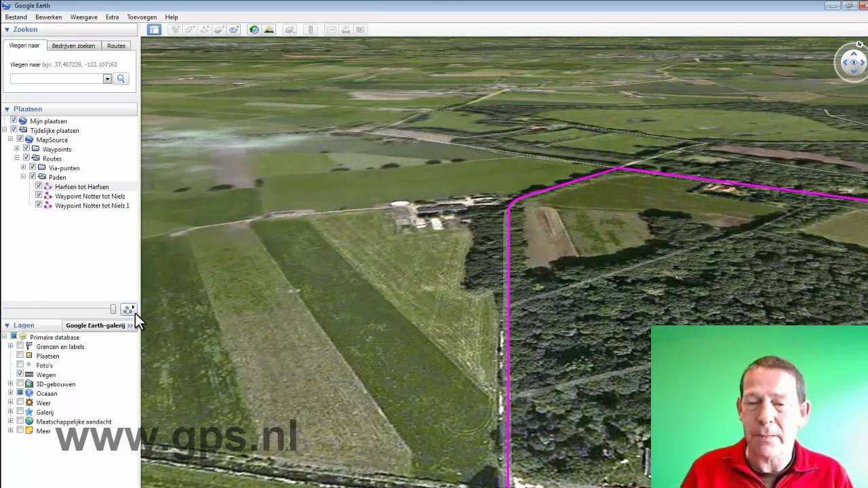Click the email toolbar icon
Viewport: 868px width, 488px height.
[x=331, y=29]
